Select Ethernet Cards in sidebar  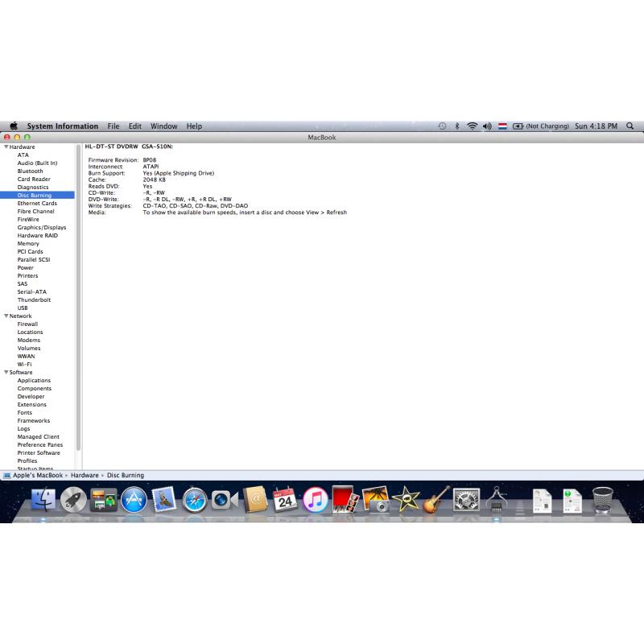(x=37, y=204)
